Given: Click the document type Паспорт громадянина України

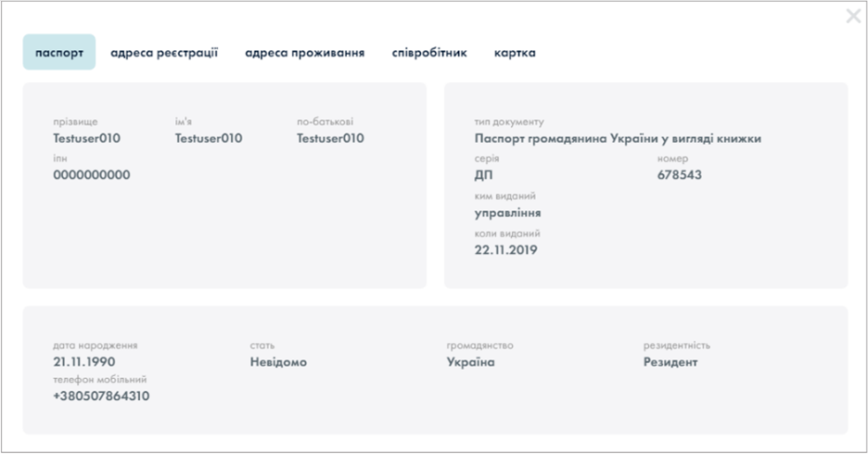Looking at the screenshot, I should pyautogui.click(x=618, y=139).
